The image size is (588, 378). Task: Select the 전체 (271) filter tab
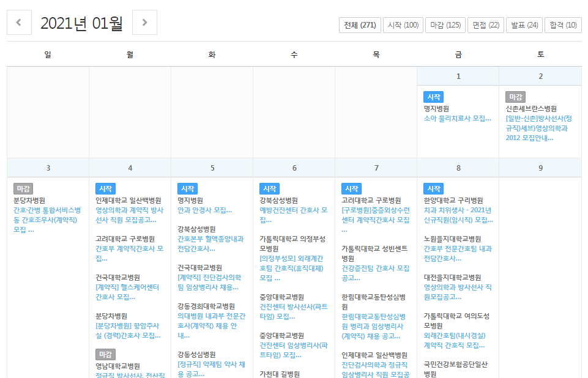click(x=360, y=25)
